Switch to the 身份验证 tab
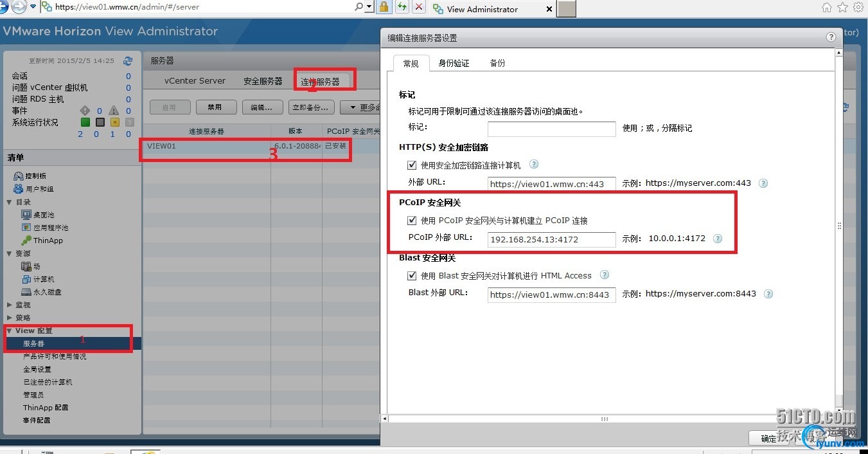The width and height of the screenshot is (868, 454). tap(454, 63)
